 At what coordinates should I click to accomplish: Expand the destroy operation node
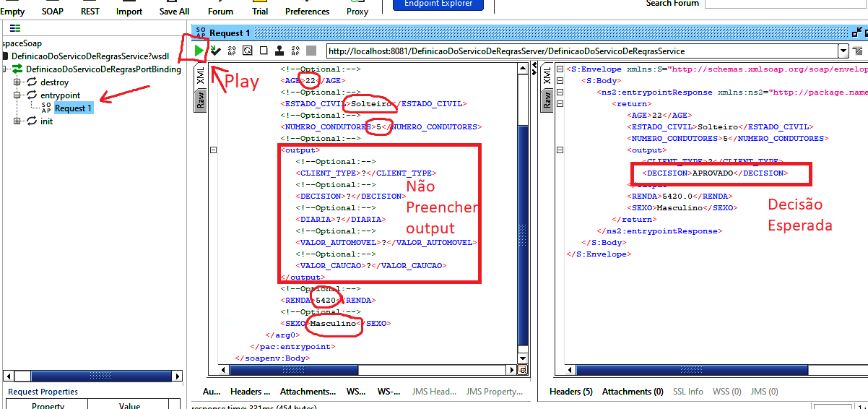click(17, 82)
